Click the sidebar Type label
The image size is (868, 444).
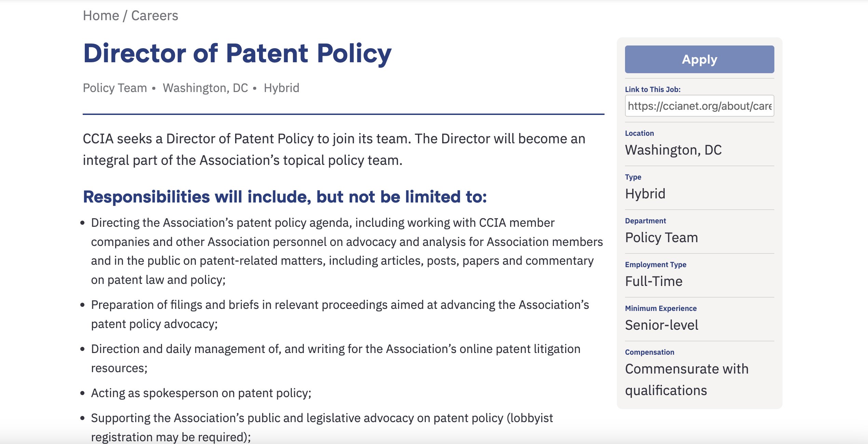point(633,177)
